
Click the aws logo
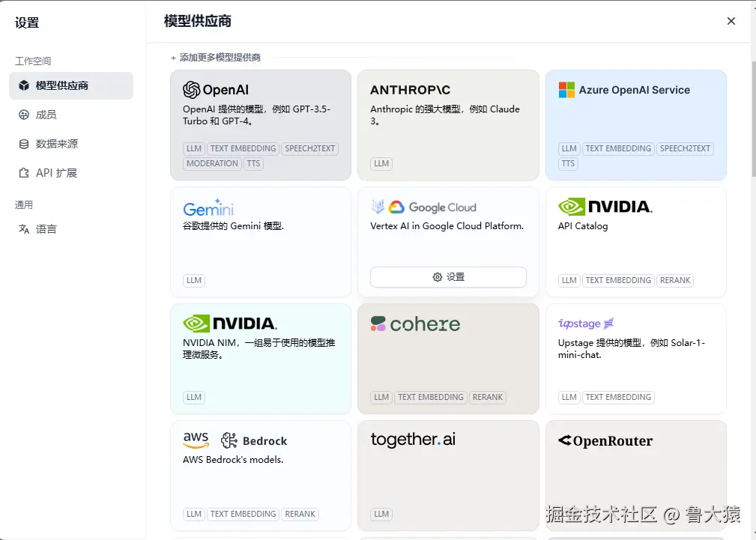[x=196, y=440]
